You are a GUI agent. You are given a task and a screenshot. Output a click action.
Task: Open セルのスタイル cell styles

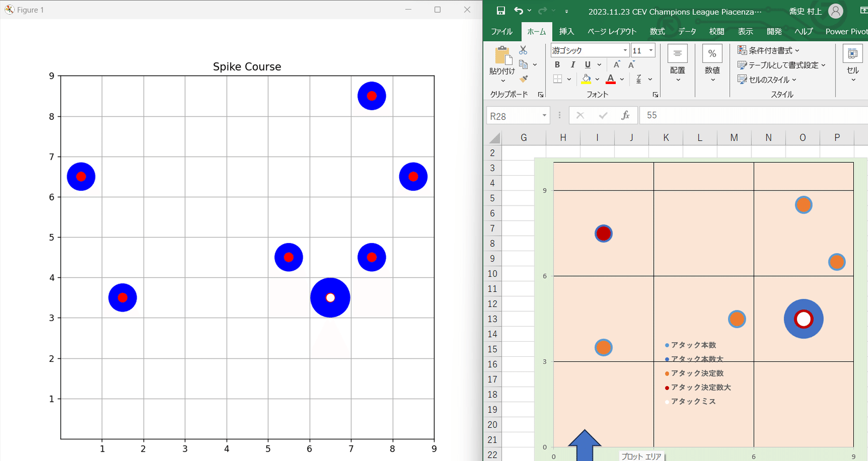767,80
